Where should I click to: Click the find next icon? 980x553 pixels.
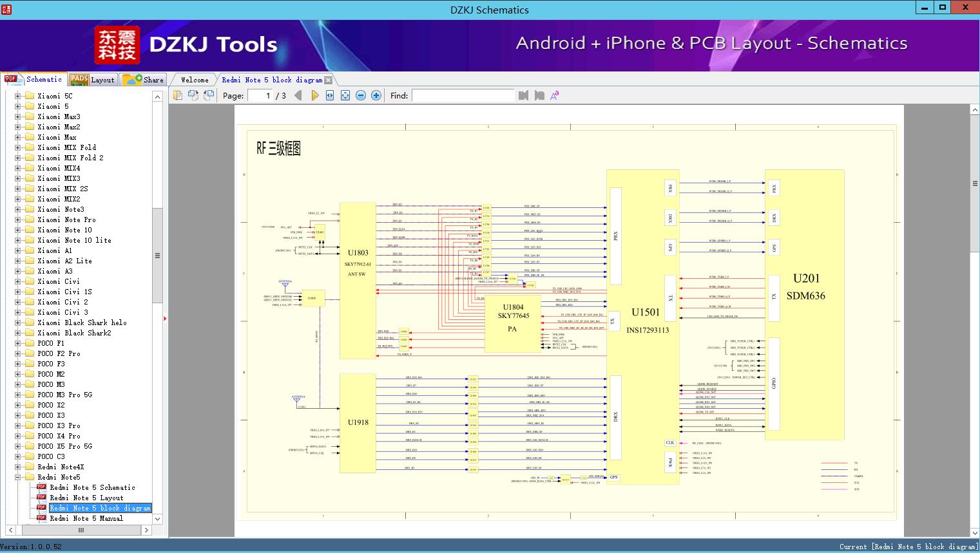coord(539,95)
